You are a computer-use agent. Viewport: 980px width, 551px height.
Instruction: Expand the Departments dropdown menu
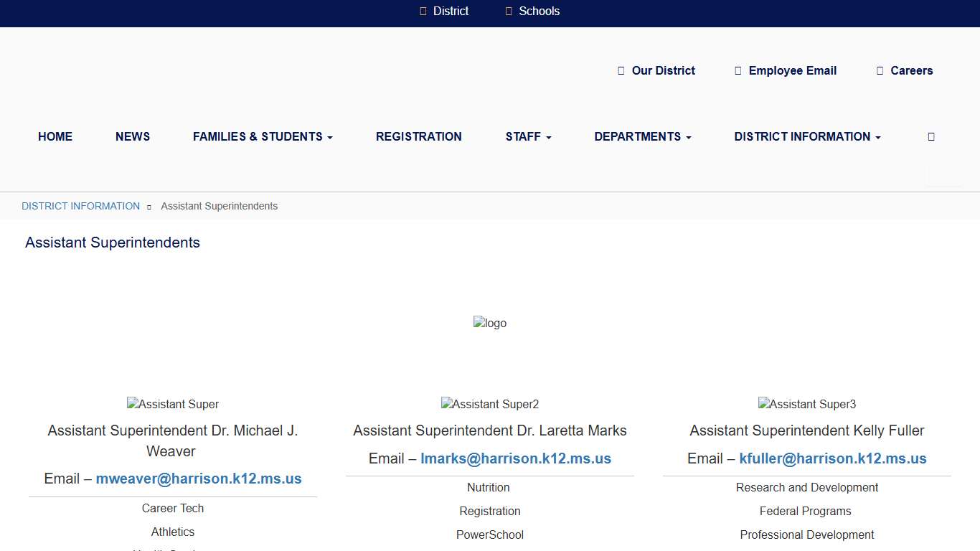[x=643, y=136]
